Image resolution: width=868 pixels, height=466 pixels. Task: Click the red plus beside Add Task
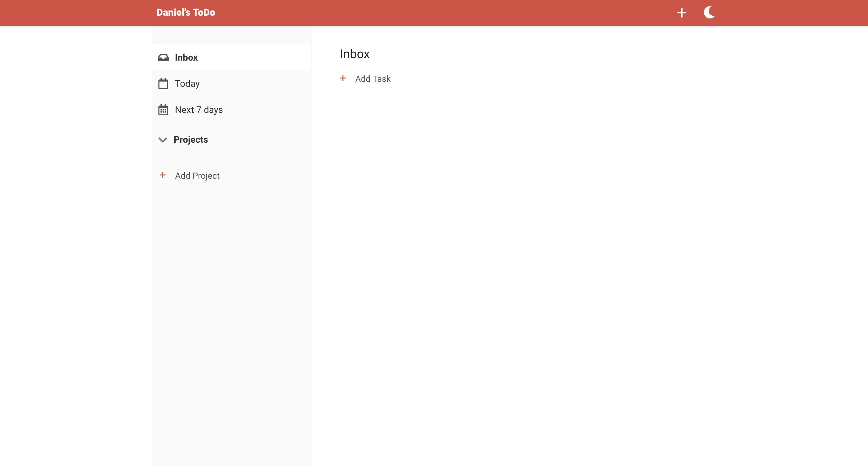(343, 78)
